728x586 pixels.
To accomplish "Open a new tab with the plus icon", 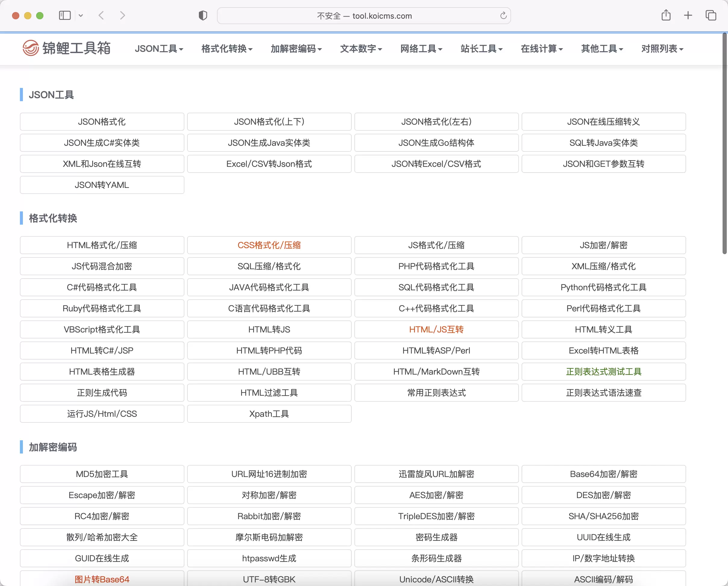I will click(688, 15).
